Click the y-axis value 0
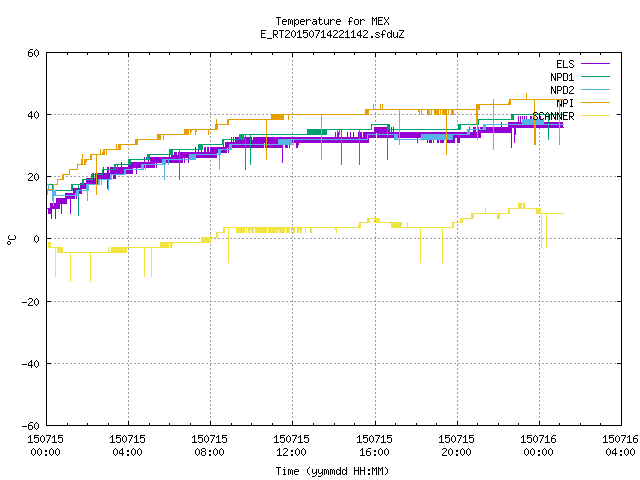 click(x=36, y=239)
